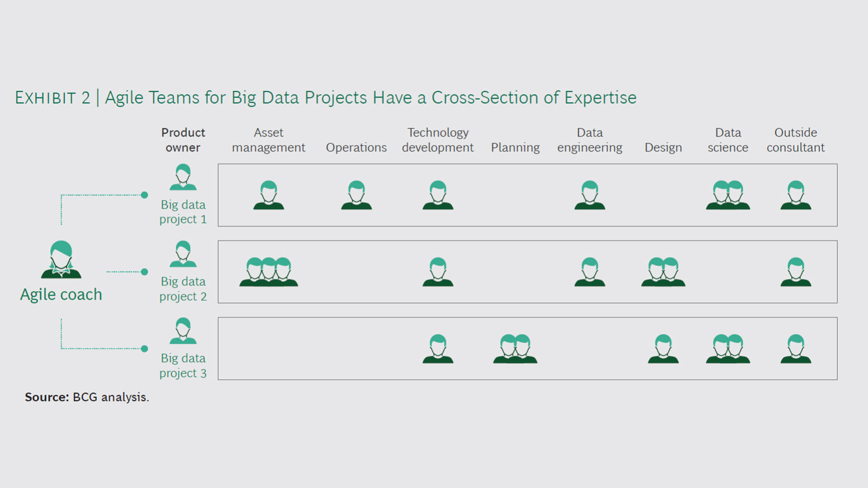The width and height of the screenshot is (868, 488).
Task: Click the Outside consultant column header
Action: pyautogui.click(x=796, y=140)
